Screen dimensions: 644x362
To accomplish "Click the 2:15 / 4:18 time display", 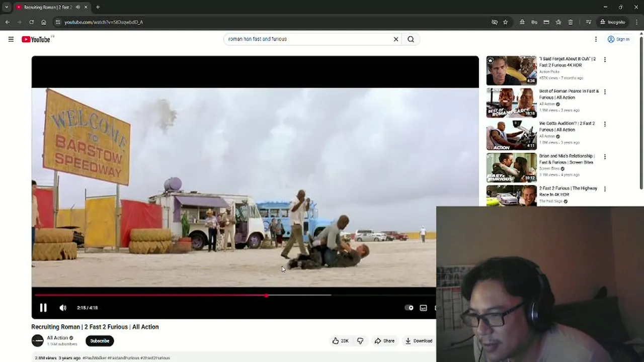I will click(x=88, y=308).
